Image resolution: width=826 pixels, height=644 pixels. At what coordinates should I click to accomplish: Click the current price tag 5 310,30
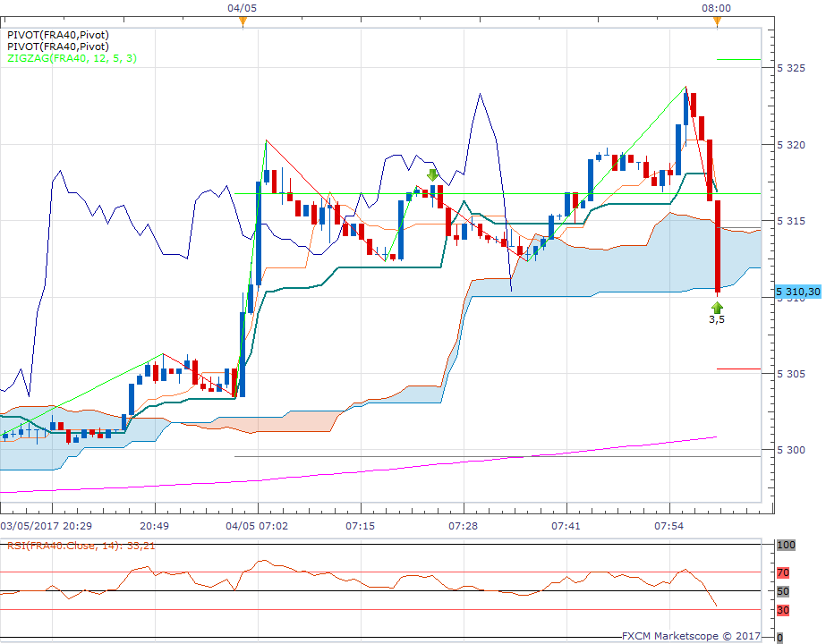point(798,292)
